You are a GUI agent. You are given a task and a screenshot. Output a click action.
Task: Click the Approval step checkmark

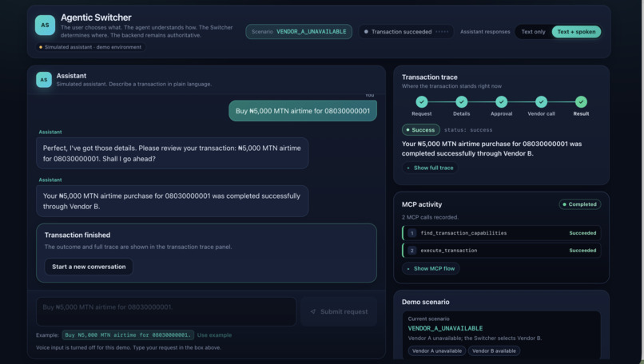[x=501, y=101]
